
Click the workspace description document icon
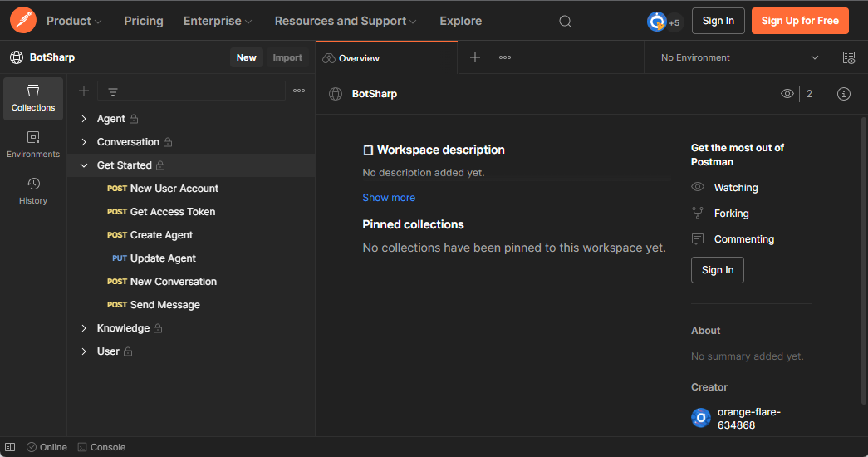368,150
